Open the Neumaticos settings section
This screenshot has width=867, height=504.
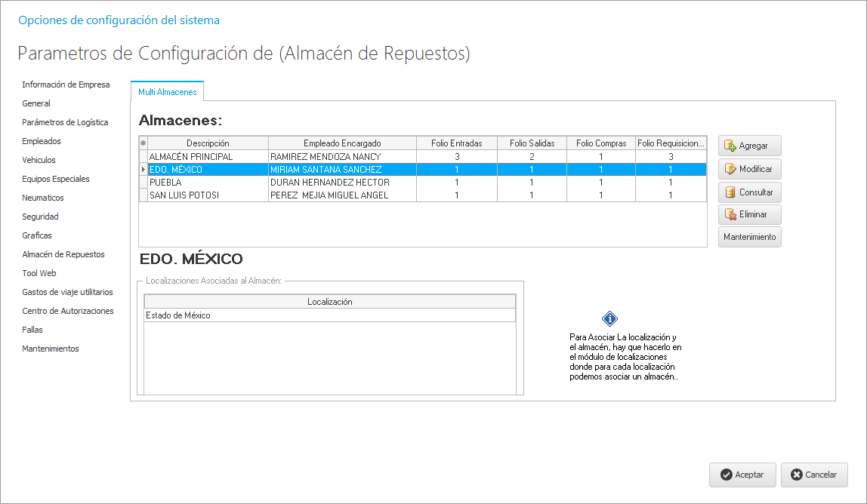coord(43,198)
